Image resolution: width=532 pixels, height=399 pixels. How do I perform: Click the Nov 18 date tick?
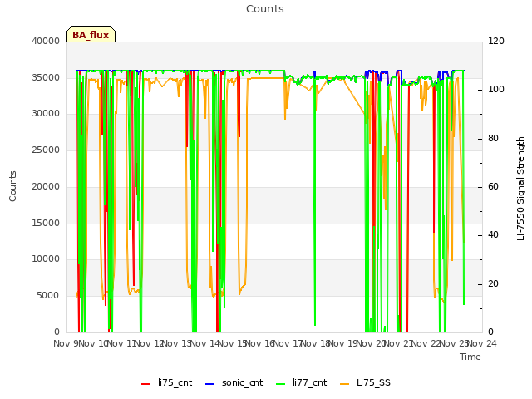point(316,343)
